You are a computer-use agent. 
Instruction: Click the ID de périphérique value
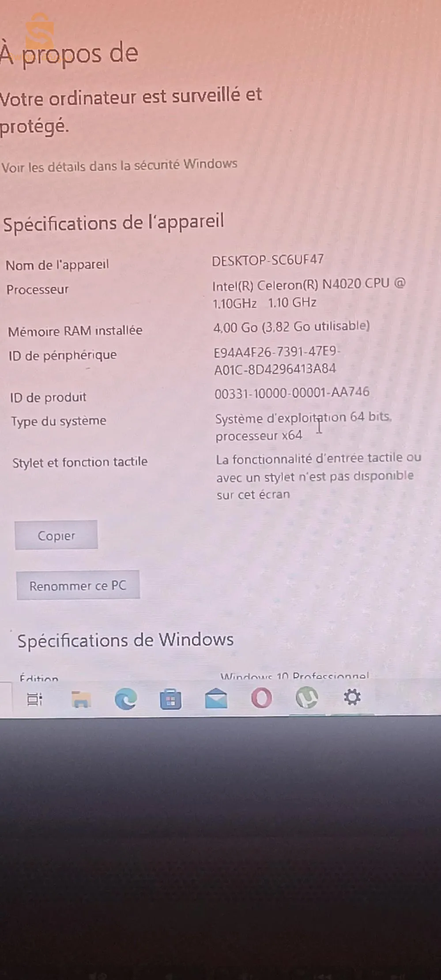[276, 360]
